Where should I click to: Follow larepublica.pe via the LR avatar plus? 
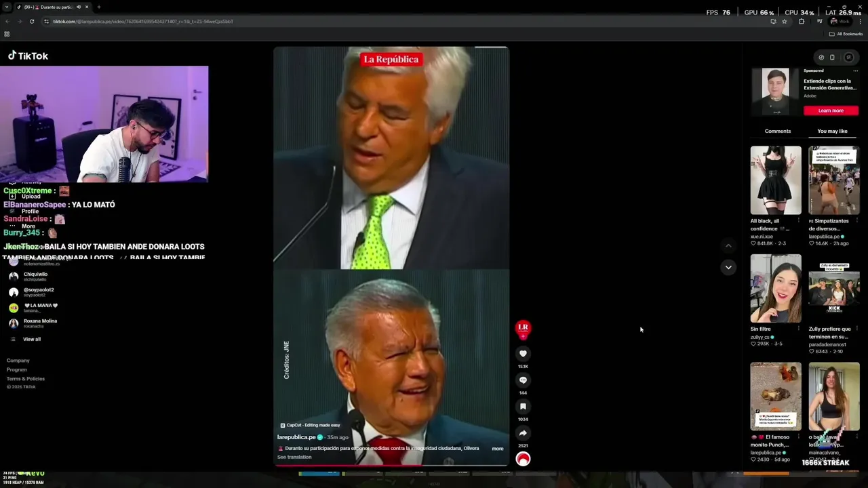pyautogui.click(x=523, y=336)
